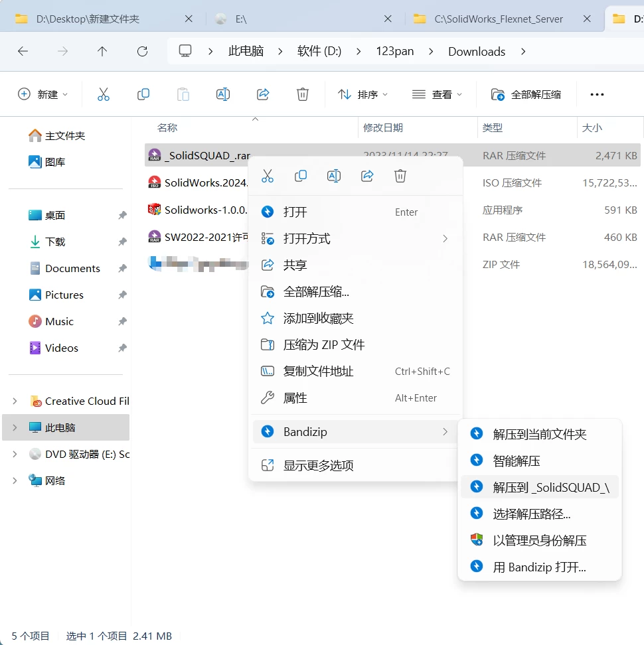Open the 桌面 quick access folder

[x=47, y=215]
